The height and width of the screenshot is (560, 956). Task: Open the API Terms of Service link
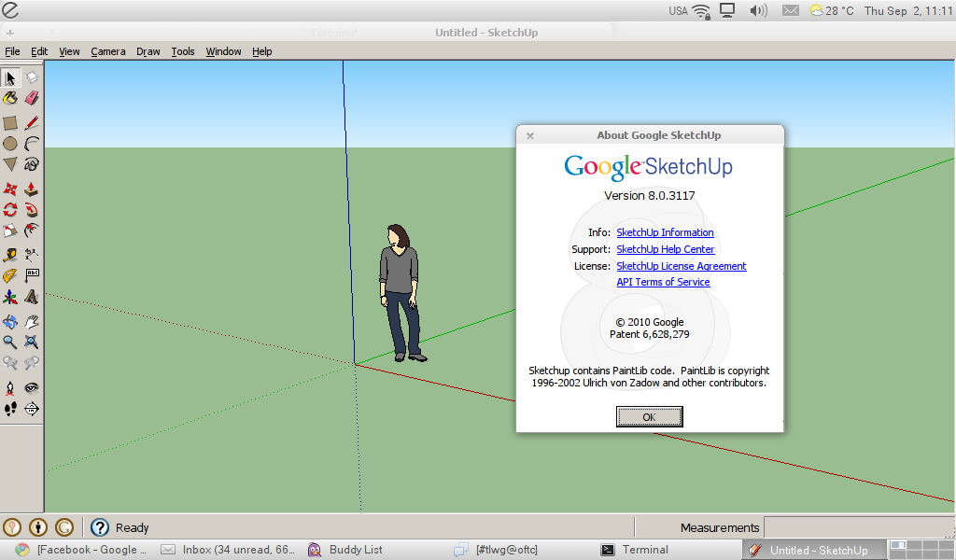pos(663,282)
